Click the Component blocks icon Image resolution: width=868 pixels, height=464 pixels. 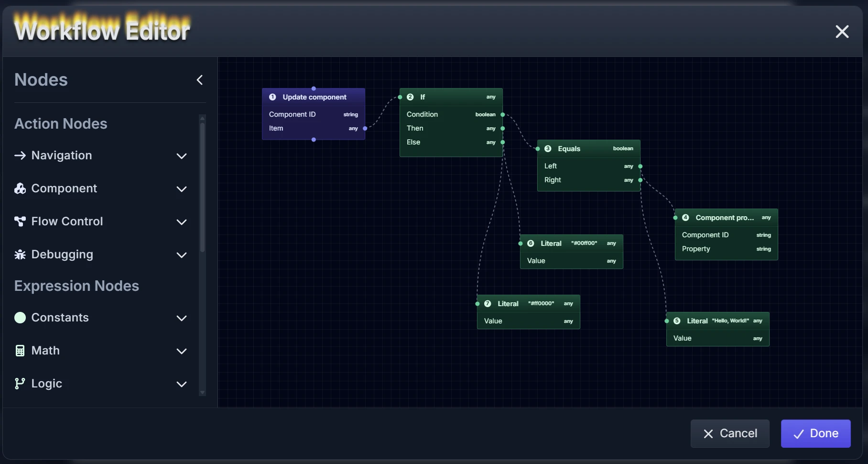click(x=20, y=188)
